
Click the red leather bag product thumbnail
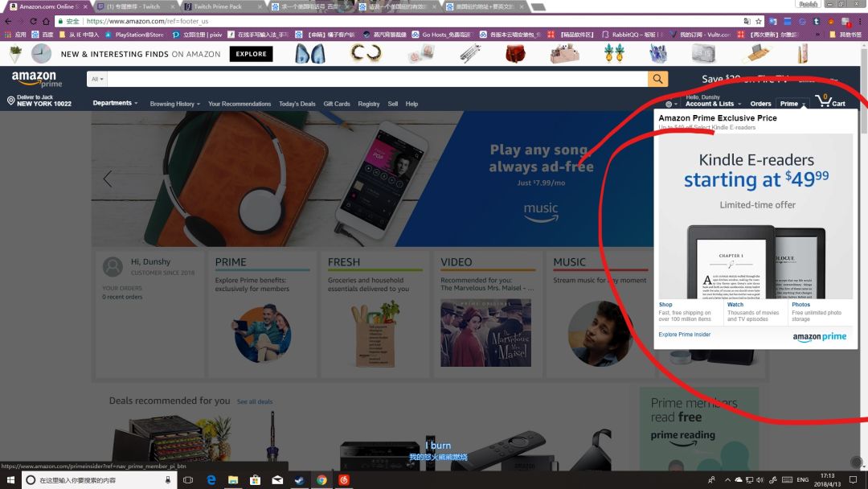tap(515, 54)
